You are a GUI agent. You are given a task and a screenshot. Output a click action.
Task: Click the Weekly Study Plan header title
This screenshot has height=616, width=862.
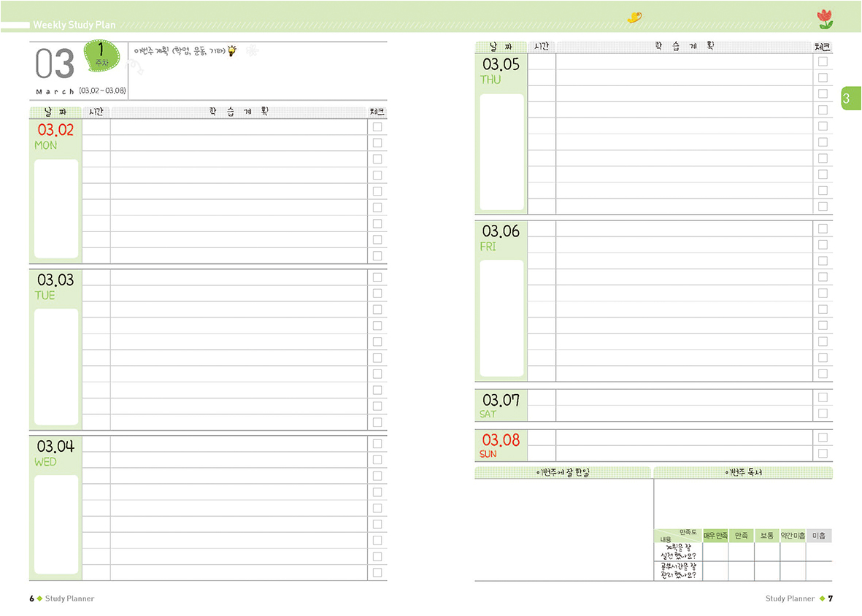pyautogui.click(x=74, y=25)
